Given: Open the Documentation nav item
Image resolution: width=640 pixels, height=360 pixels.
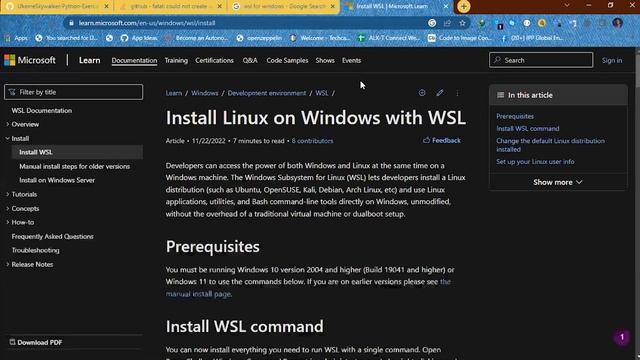Looking at the screenshot, I should (x=134, y=60).
